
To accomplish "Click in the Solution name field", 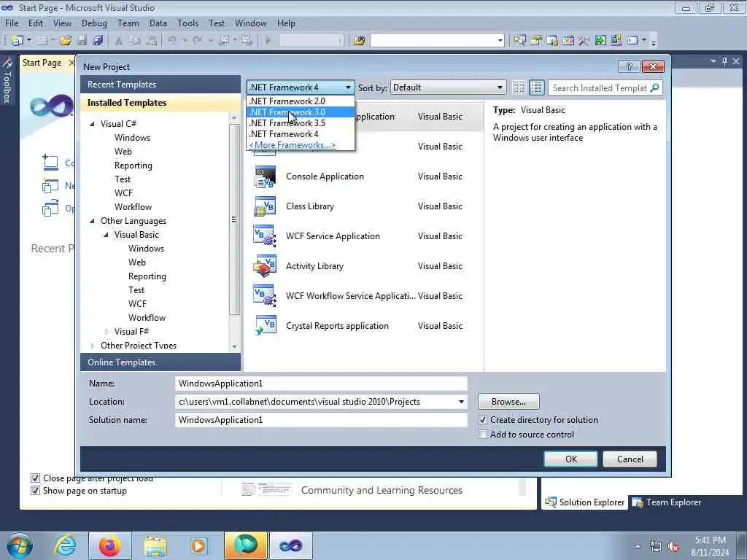I will tap(321, 420).
